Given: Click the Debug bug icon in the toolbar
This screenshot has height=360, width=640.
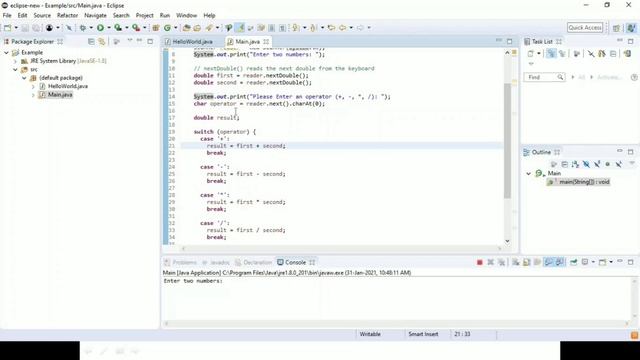Looking at the screenshot, I should tap(83, 28).
